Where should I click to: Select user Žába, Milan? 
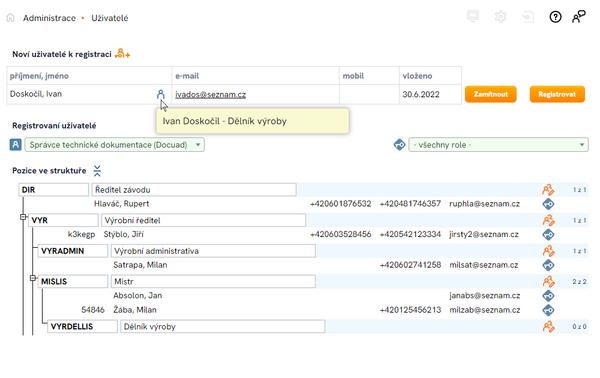135,310
